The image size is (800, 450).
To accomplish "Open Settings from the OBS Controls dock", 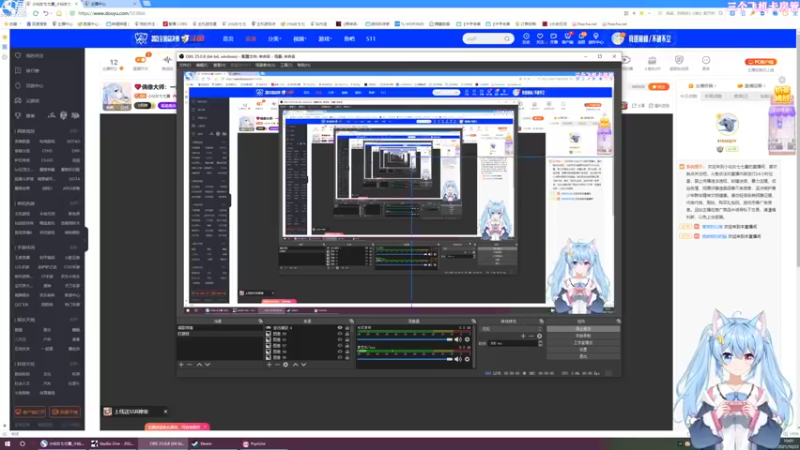I will [x=584, y=349].
